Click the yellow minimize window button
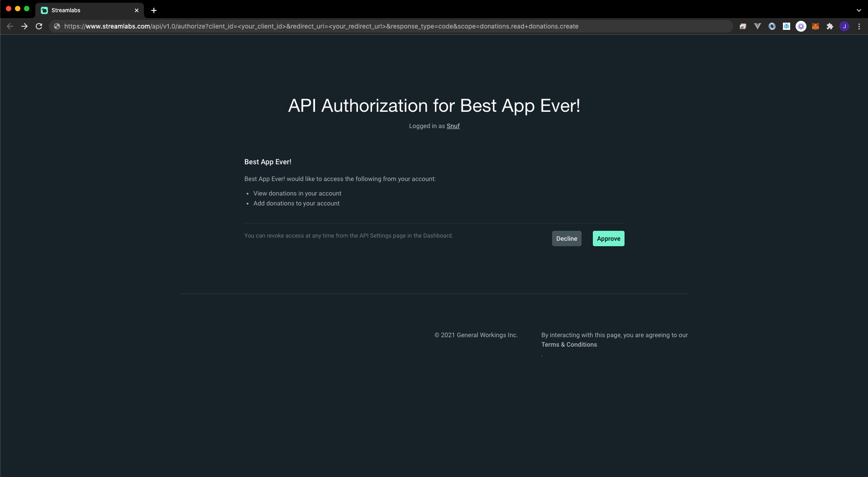Image resolution: width=868 pixels, height=477 pixels. click(18, 9)
